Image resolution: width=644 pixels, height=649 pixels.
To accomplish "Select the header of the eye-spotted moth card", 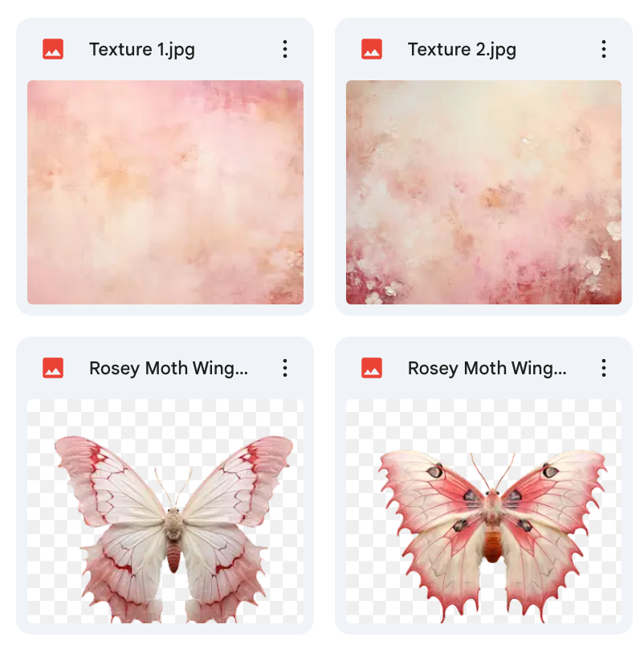I will click(484, 368).
